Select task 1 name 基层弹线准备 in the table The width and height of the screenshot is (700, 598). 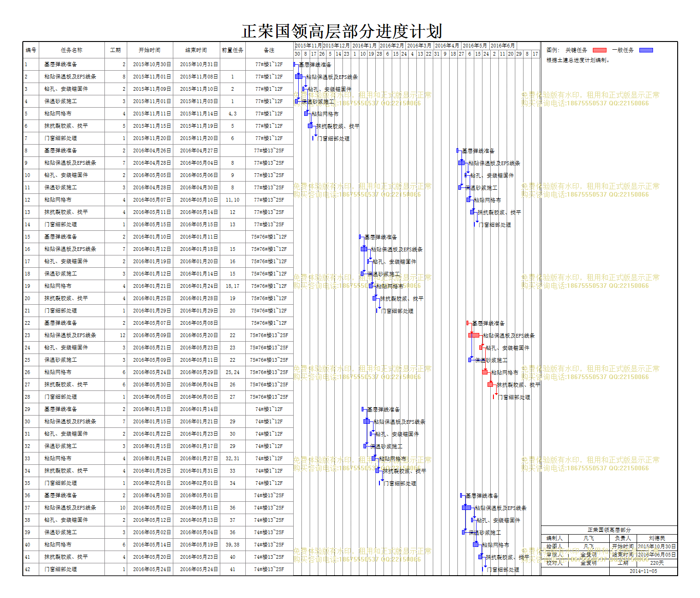[x=61, y=64]
